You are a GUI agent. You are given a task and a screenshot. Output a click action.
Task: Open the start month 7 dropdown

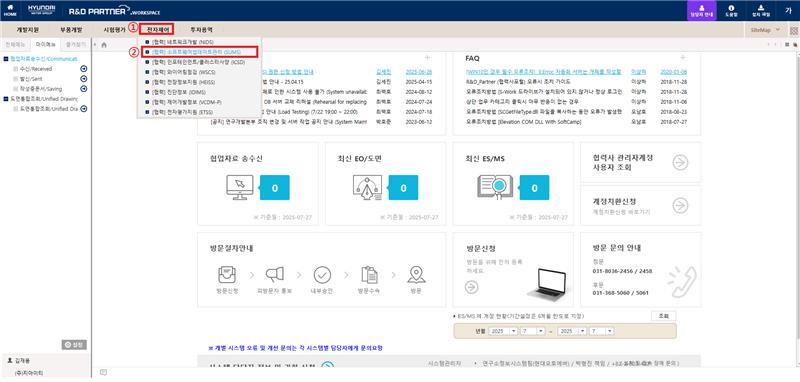(533, 331)
